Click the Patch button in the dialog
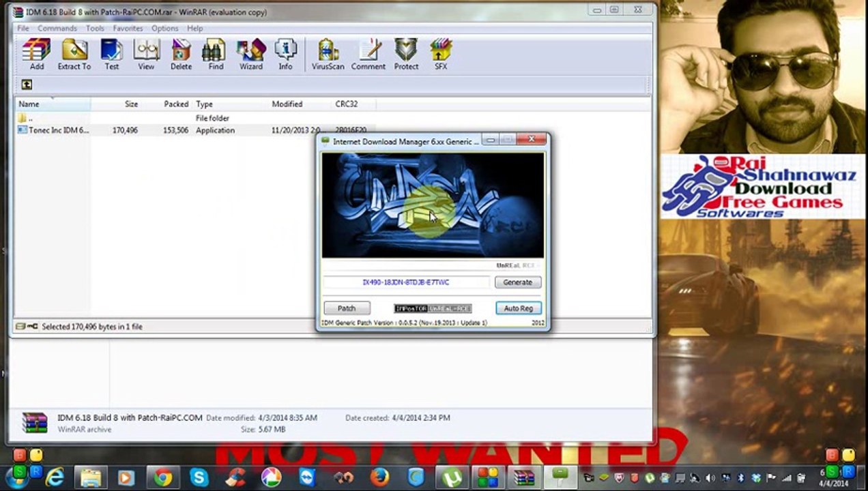Screen dimensions: 868x491 point(347,308)
